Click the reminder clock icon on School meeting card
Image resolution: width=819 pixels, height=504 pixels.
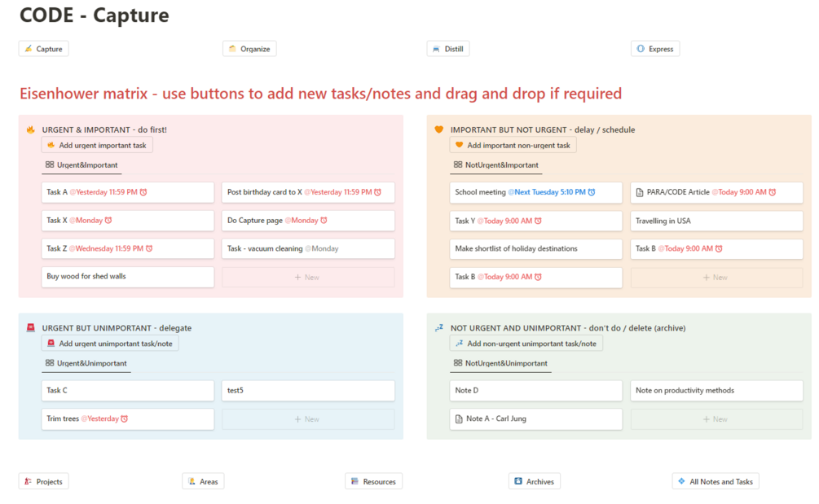[592, 192]
